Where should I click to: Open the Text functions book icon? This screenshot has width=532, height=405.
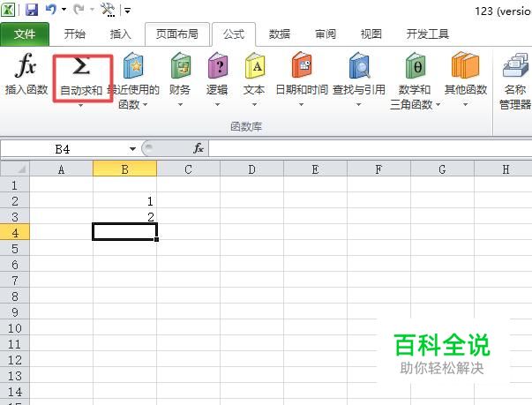[x=254, y=65]
